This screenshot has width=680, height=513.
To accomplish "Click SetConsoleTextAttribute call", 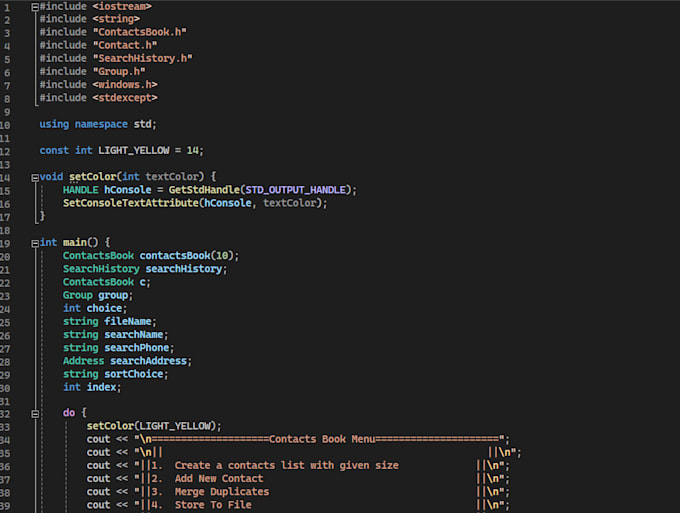I will [131, 203].
